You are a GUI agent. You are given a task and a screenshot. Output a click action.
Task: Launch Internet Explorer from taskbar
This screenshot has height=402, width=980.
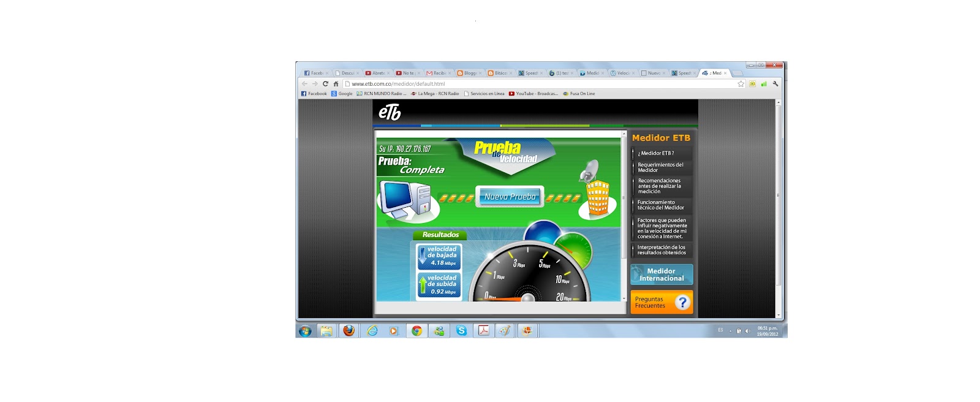click(x=372, y=331)
